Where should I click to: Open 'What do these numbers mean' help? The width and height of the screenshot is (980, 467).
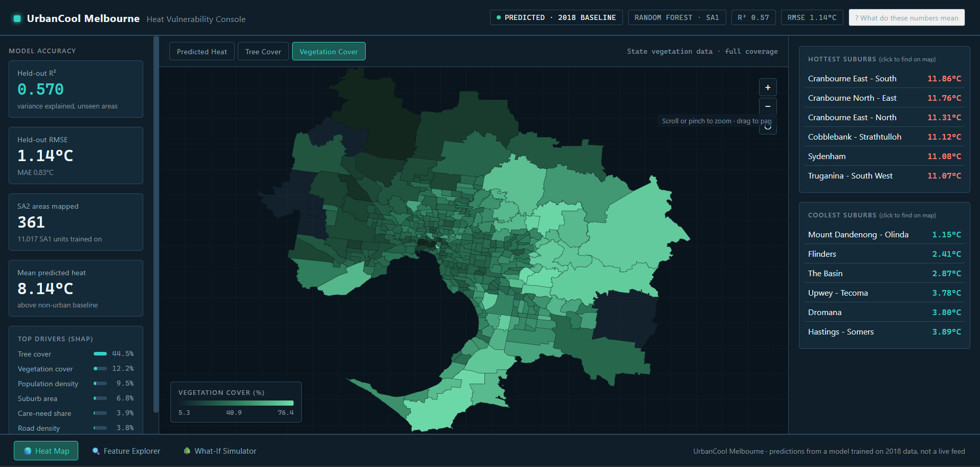907,17
